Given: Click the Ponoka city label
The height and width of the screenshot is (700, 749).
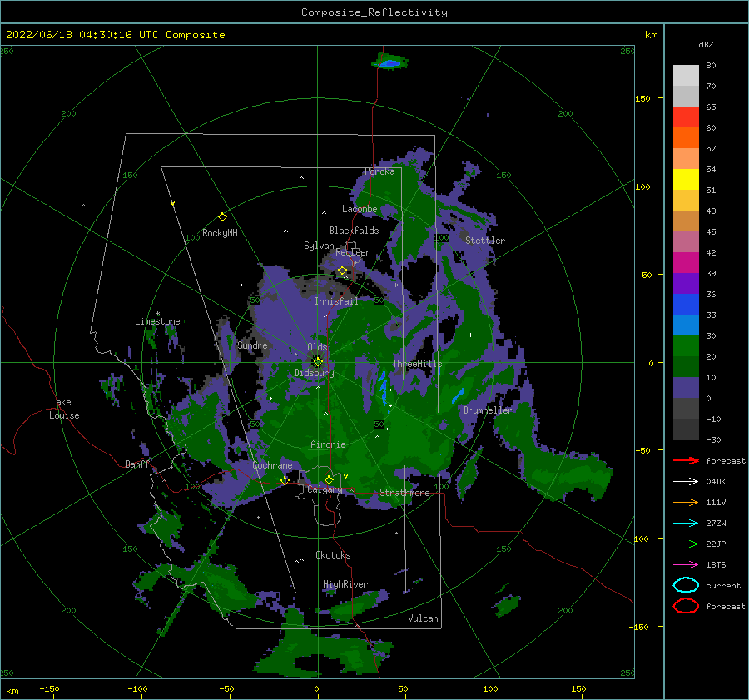Looking at the screenshot, I should click(x=379, y=171).
